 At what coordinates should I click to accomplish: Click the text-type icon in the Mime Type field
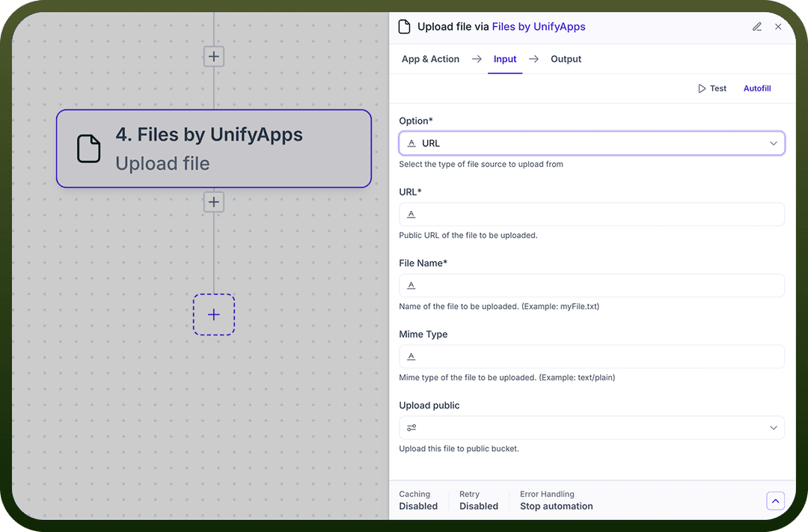[x=411, y=357]
